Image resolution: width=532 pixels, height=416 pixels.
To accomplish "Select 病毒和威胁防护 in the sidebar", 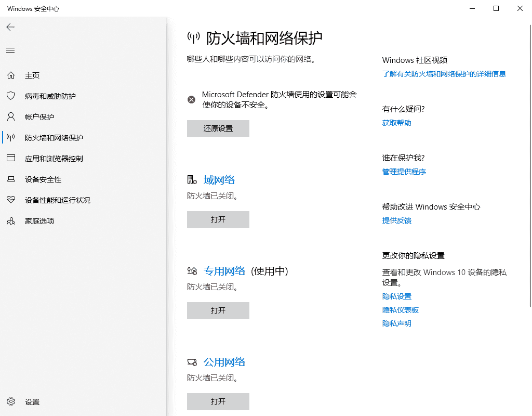I will pyautogui.click(x=50, y=96).
